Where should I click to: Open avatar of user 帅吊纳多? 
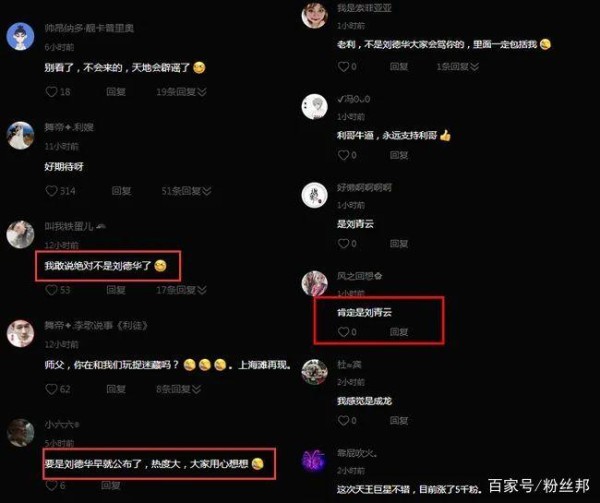point(20,36)
